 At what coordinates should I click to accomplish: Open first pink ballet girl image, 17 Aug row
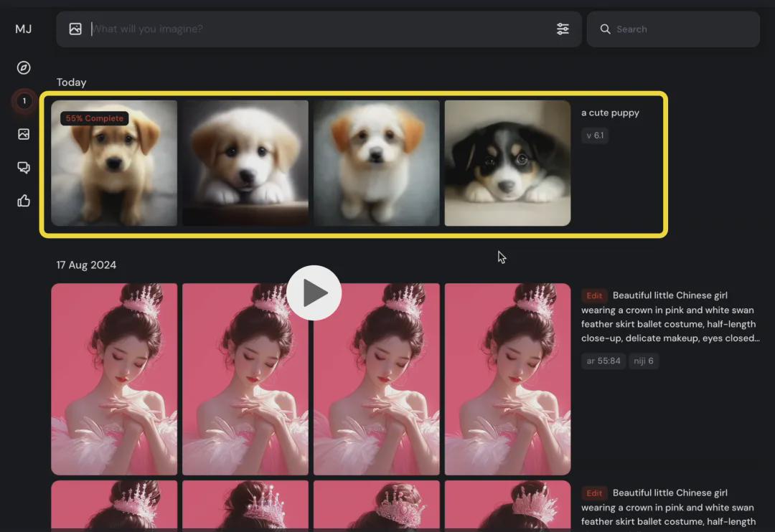pyautogui.click(x=114, y=379)
